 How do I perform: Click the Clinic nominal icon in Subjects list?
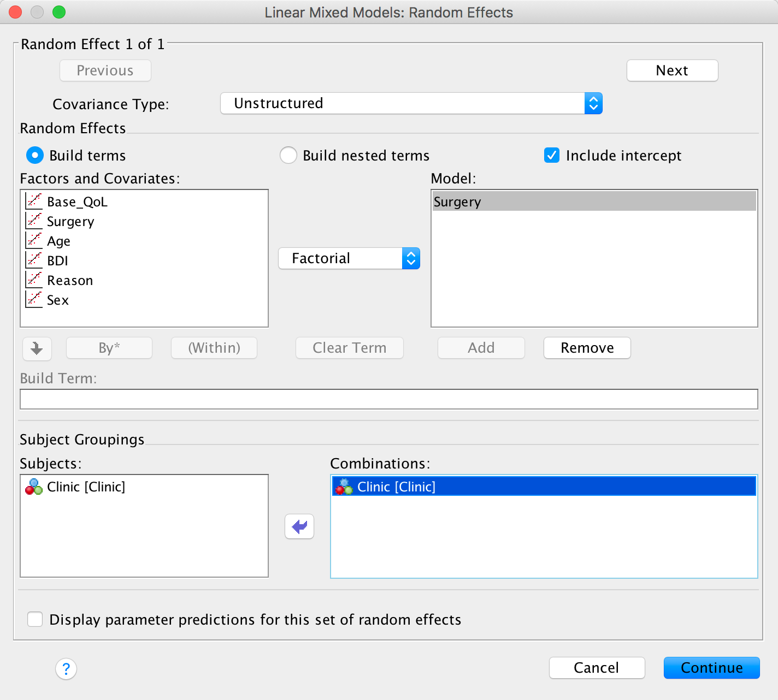pyautogui.click(x=34, y=487)
